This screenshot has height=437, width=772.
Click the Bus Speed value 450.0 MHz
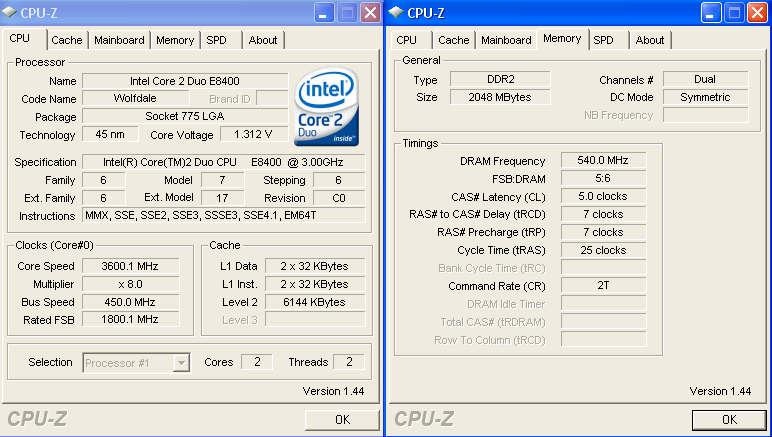click(x=130, y=302)
